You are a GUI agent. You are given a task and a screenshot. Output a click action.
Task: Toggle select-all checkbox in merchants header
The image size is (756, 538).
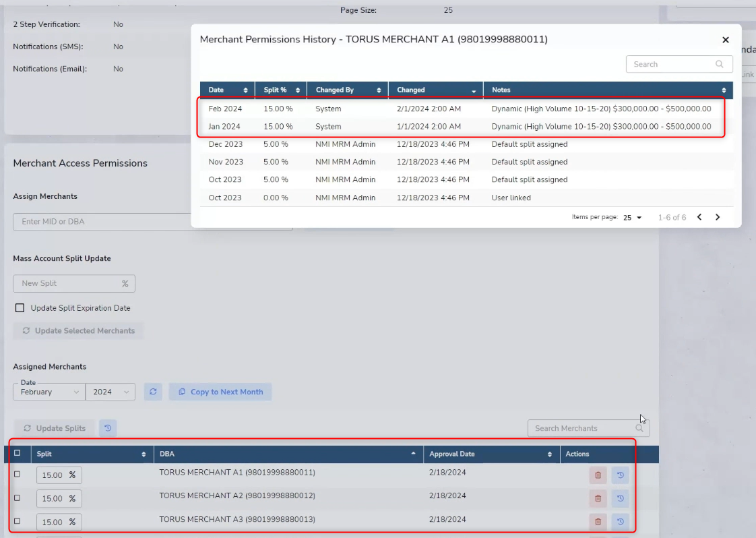18,453
